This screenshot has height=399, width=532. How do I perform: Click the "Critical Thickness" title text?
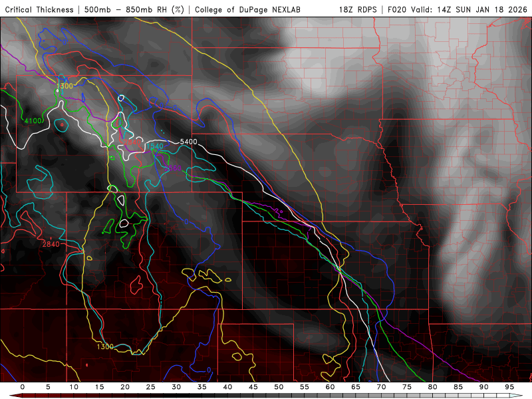pyautogui.click(x=39, y=9)
